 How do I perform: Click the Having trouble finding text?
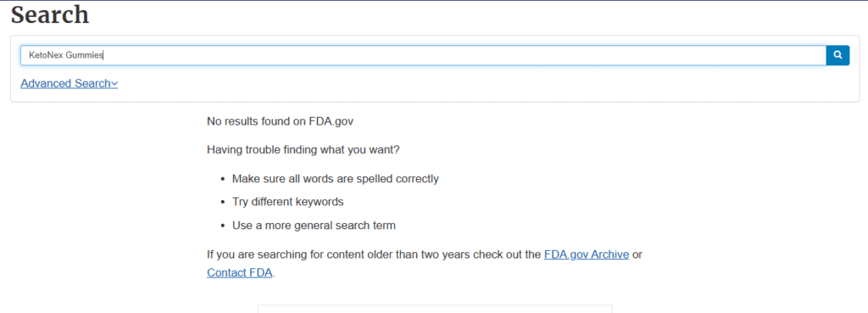pyautogui.click(x=303, y=149)
